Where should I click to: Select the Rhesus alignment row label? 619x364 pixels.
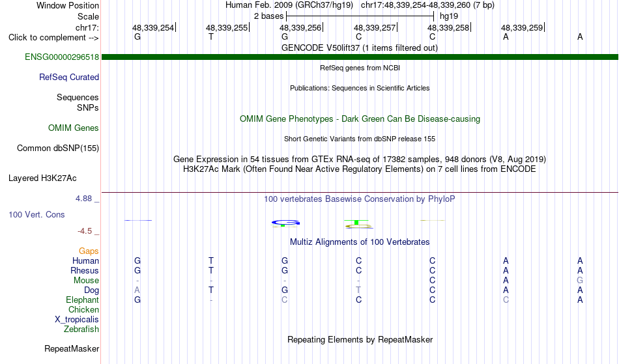point(85,270)
